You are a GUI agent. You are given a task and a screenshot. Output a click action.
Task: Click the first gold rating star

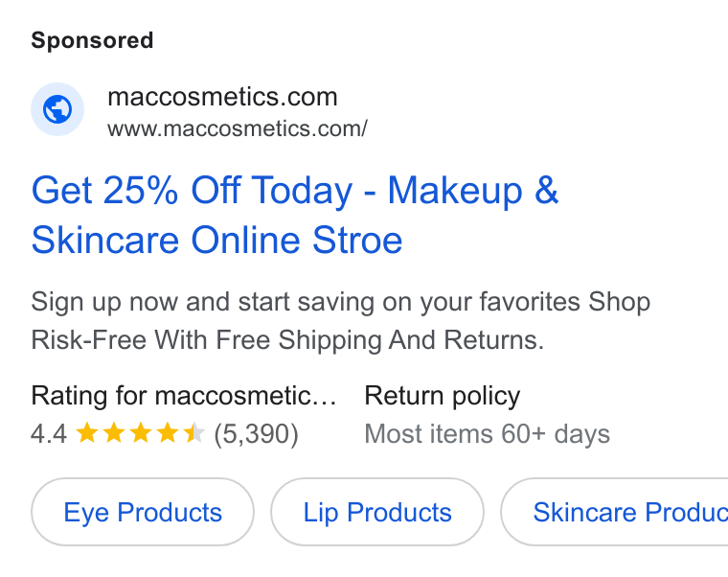pyautogui.click(x=86, y=433)
